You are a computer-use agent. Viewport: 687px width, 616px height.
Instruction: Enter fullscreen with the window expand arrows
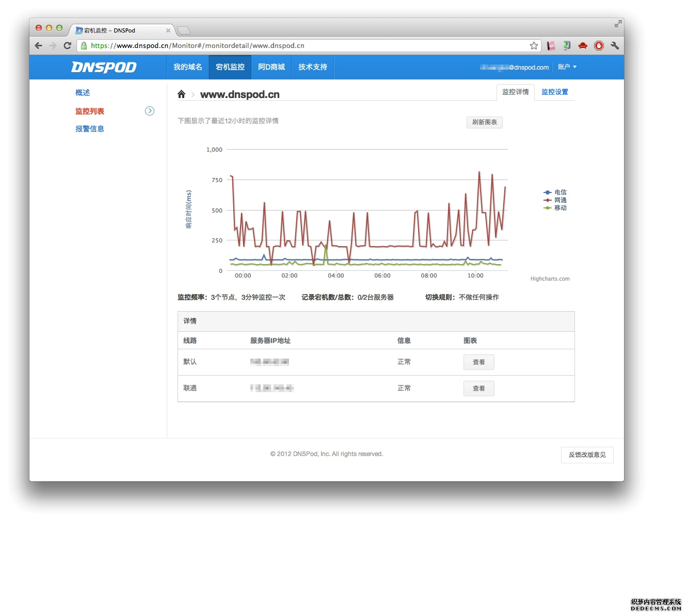click(x=618, y=24)
